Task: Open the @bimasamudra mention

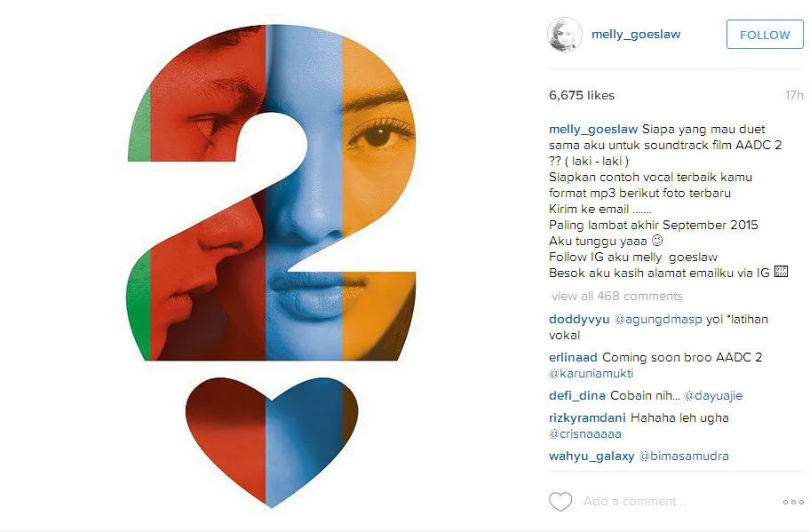Action: pos(684,457)
